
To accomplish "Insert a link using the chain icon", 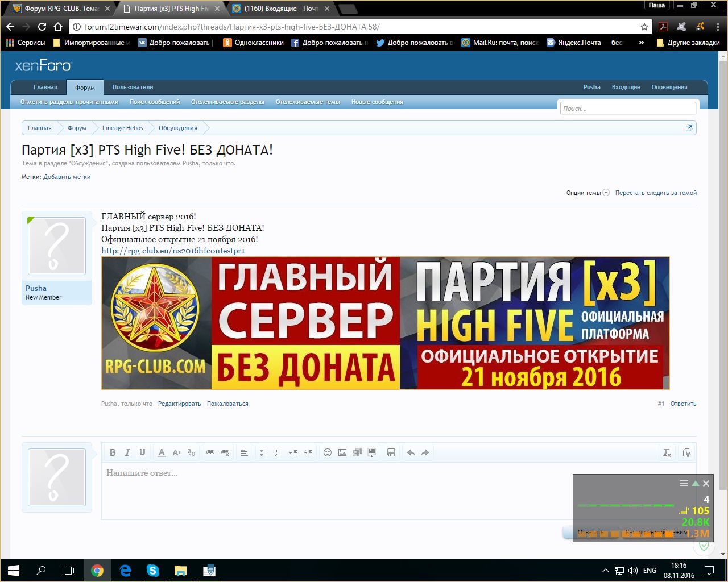I will coord(210,452).
